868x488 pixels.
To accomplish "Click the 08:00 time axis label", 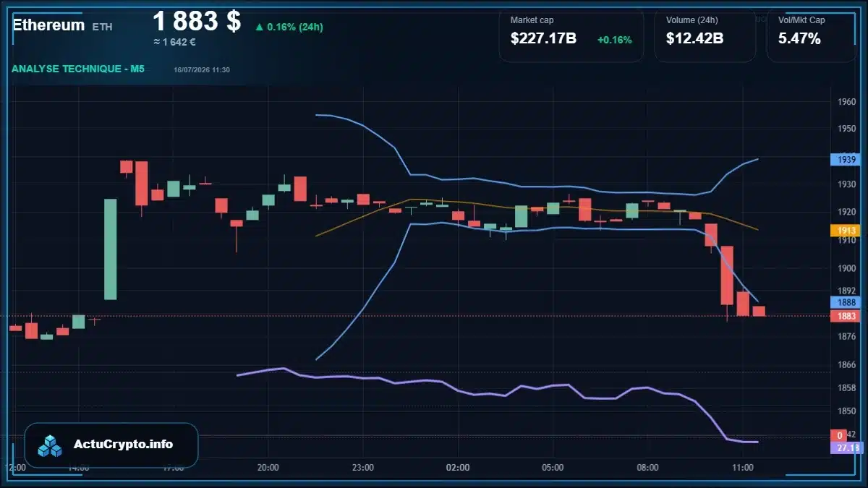I will coord(648,468).
